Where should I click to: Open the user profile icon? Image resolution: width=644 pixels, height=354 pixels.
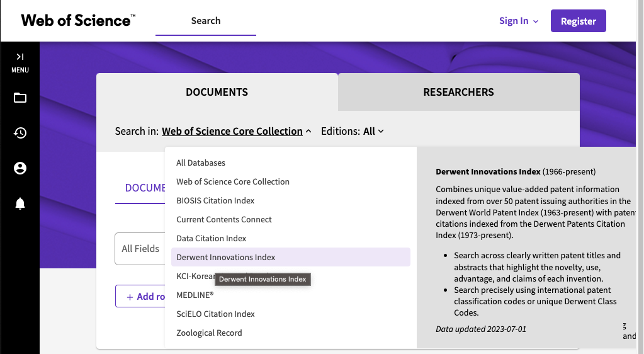coord(20,168)
